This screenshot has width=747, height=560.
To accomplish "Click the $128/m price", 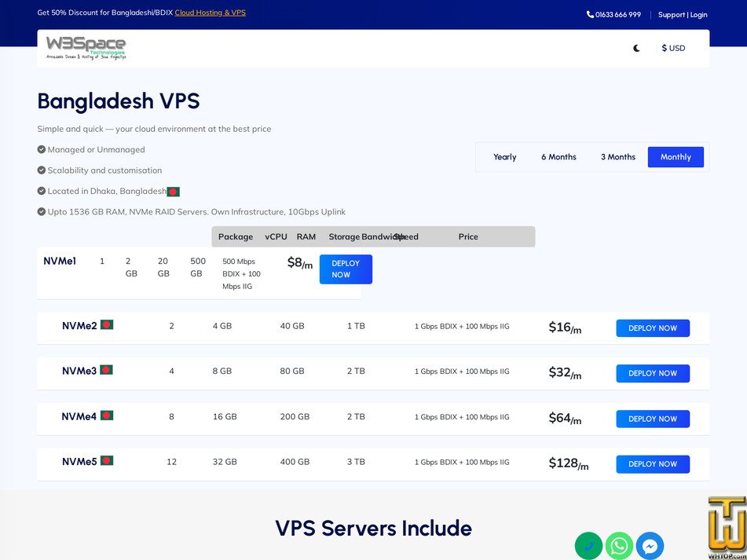I will coord(569,463).
